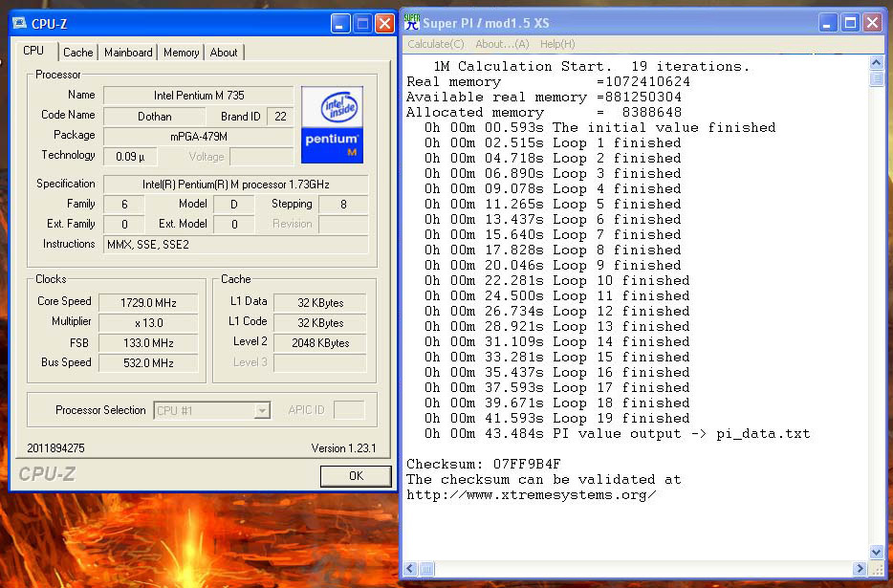The width and height of the screenshot is (893, 588).
Task: Click the 'Loop 19 finished' line
Action: 557,418
